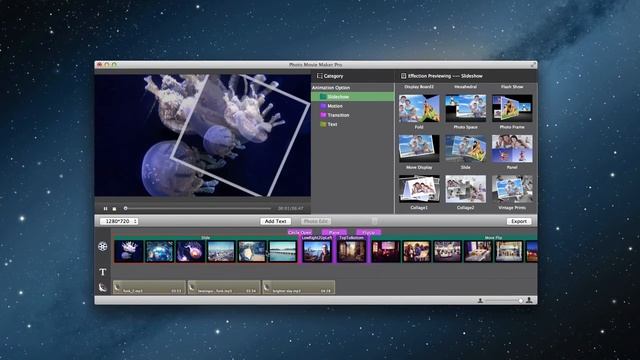640x360 pixels.
Task: Choose the Fold slideshow effect thumbnail
Action: tap(419, 109)
